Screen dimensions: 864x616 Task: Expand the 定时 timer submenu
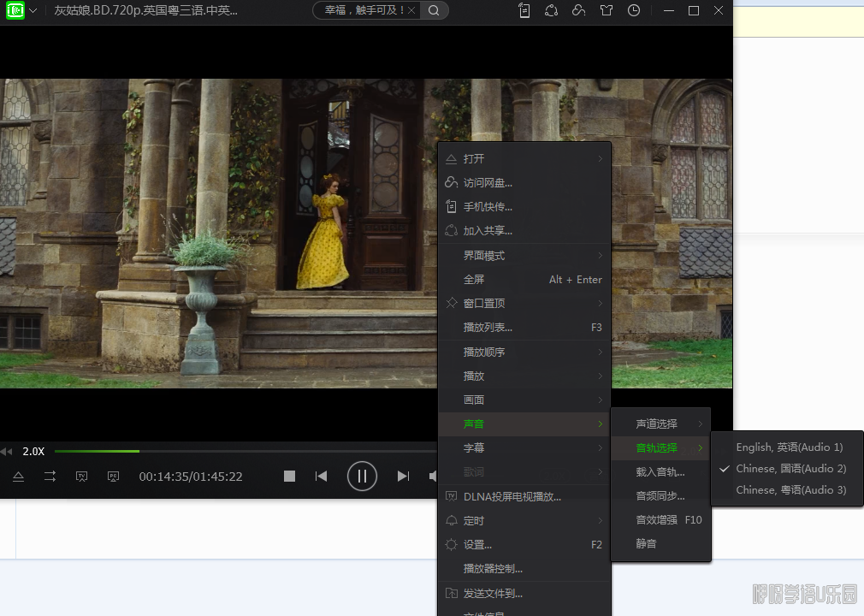click(524, 521)
